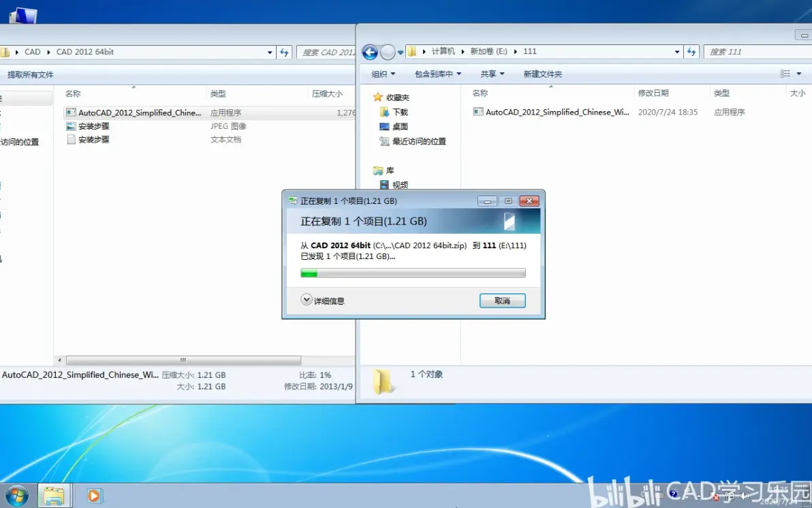
Task: Click the 新加卷 (E:) breadcrumb segment
Action: point(489,51)
